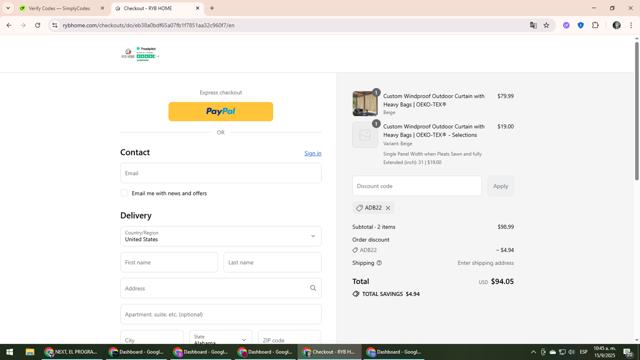The width and height of the screenshot is (640, 360).
Task: Remove the ADB22 discount code
Action: 388,208
